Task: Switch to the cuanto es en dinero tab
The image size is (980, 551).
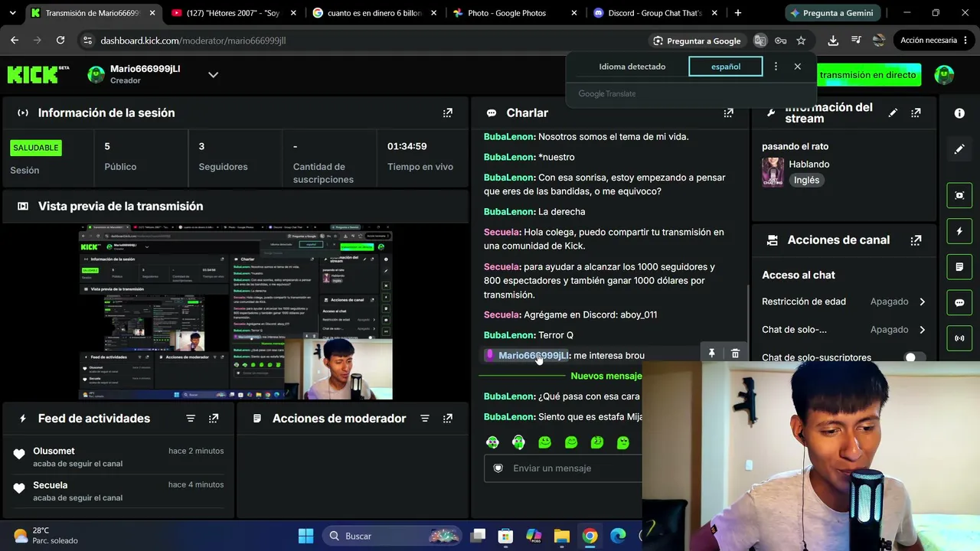Action: coord(373,13)
